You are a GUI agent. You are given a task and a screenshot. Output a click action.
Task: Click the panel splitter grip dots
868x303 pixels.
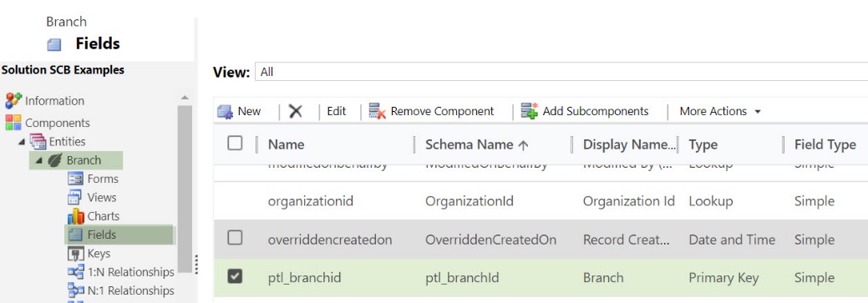(x=196, y=265)
